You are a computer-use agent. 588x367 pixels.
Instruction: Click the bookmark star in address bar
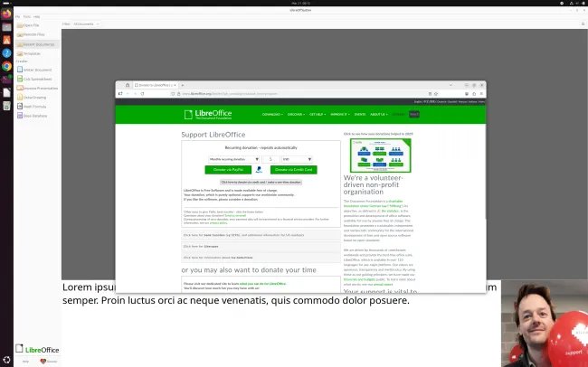click(x=436, y=94)
